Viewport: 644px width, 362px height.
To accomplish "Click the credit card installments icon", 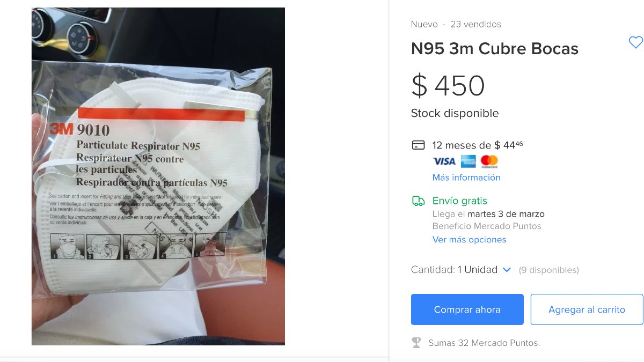I will 418,145.
